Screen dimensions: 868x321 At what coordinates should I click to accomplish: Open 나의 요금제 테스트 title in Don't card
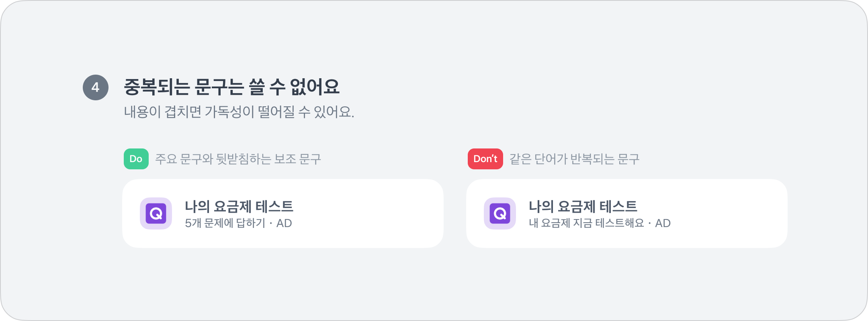pos(583,207)
